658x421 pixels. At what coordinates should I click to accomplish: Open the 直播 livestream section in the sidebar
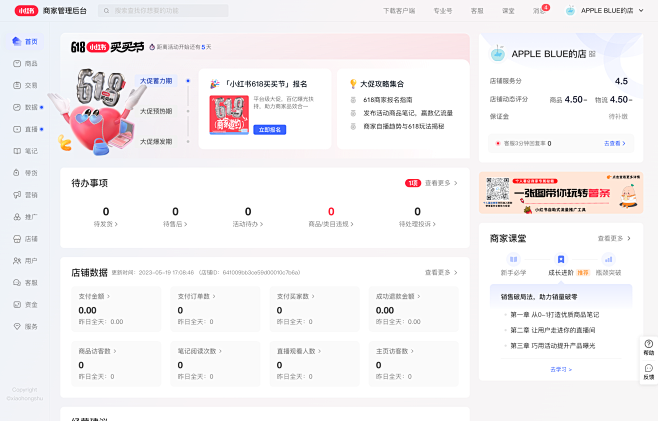pos(26,129)
